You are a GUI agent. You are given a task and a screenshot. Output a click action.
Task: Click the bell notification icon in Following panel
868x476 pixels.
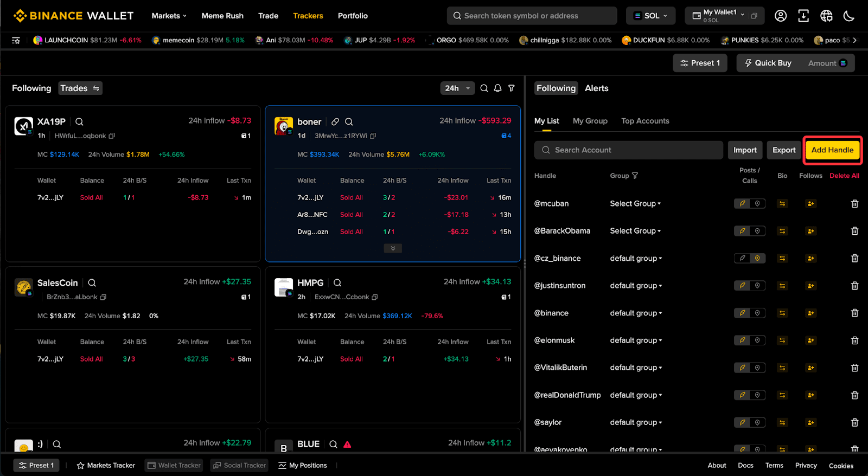[497, 88]
